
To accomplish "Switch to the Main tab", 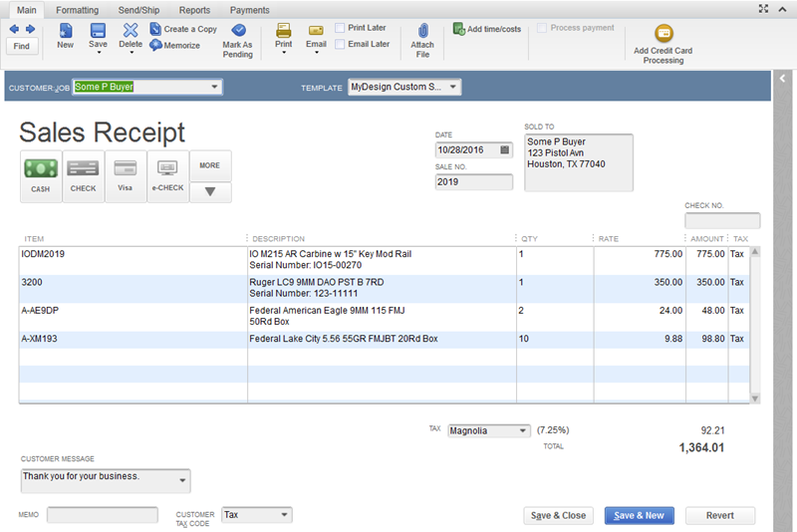I will [x=27, y=10].
